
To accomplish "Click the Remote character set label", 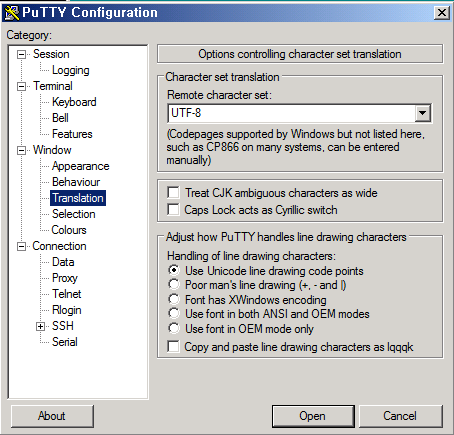I will 219,95.
